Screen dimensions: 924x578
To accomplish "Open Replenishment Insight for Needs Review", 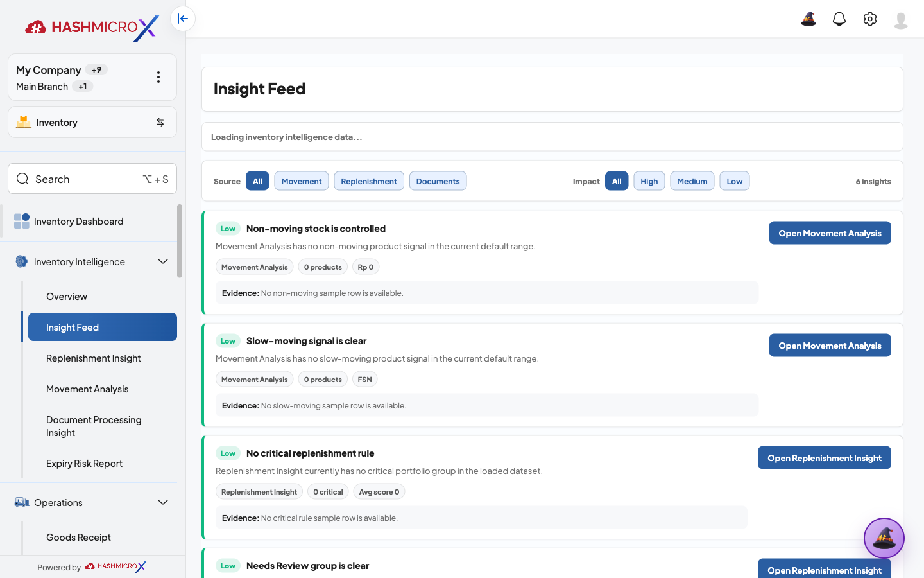I will (x=825, y=568).
